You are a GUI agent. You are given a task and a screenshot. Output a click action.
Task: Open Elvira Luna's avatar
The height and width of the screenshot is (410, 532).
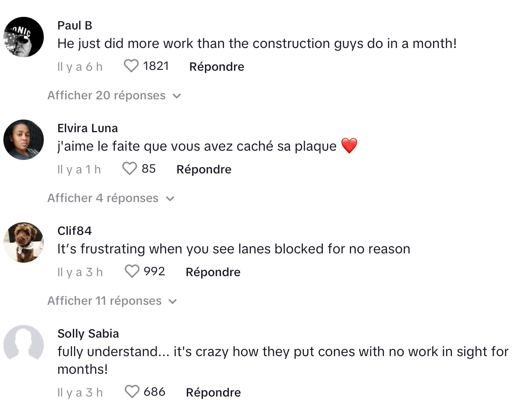[x=24, y=140]
